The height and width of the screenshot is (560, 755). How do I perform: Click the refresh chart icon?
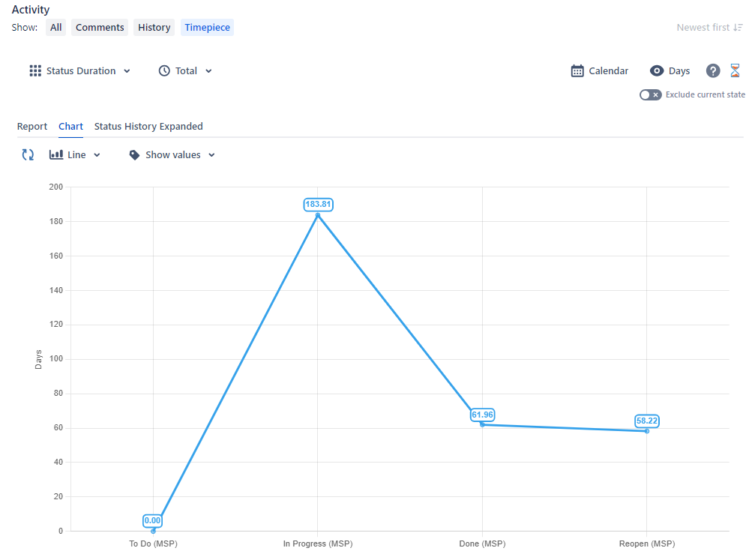(x=28, y=154)
